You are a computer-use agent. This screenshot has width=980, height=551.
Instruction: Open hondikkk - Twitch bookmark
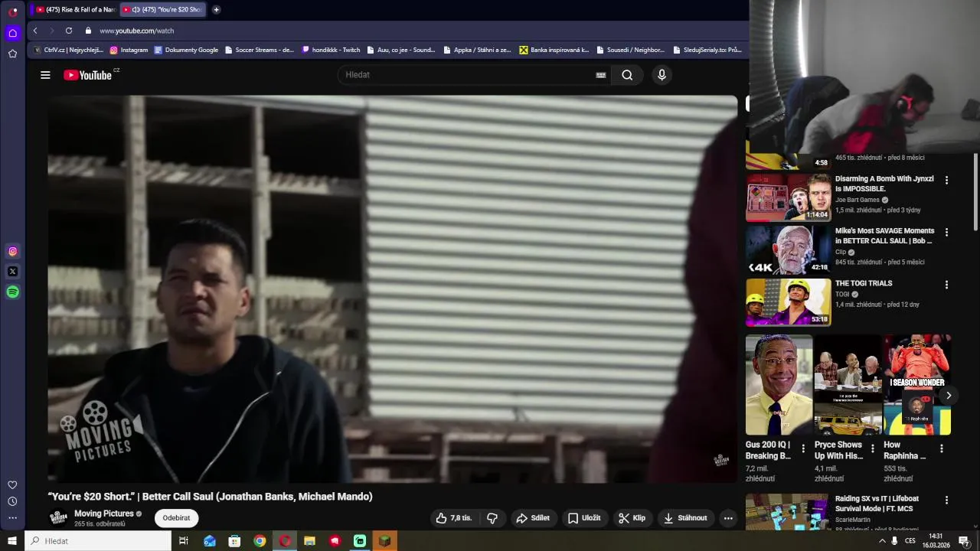(x=331, y=50)
